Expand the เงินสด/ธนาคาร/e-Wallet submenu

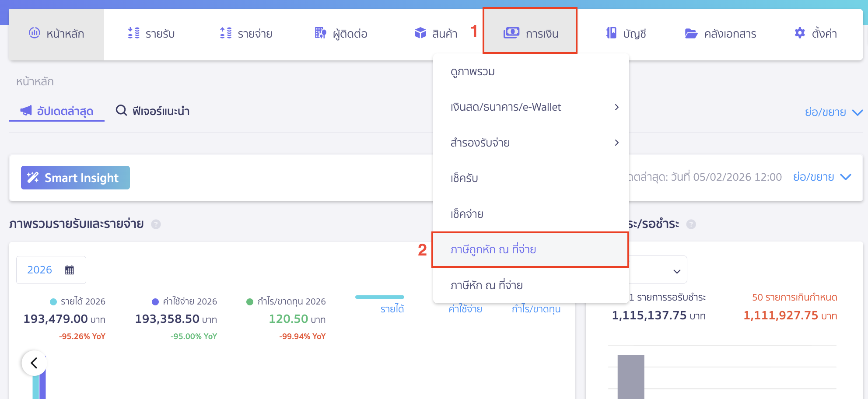click(x=616, y=107)
